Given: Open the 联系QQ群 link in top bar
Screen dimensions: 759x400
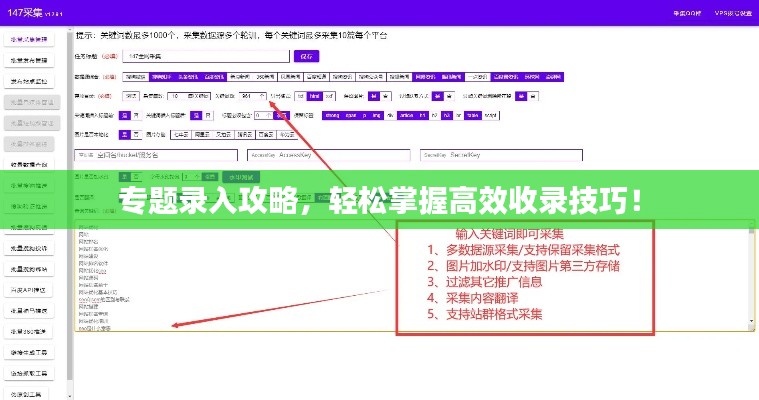Looking at the screenshot, I should pos(686,13).
